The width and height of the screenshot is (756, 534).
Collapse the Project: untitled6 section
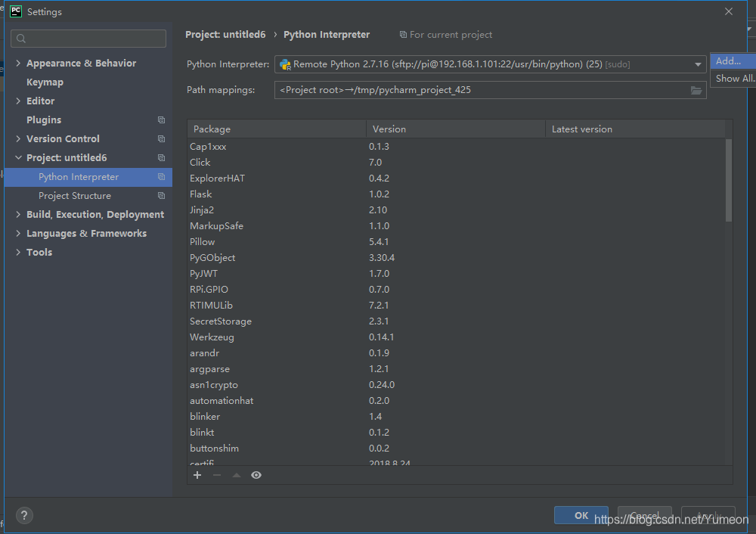[18, 158]
